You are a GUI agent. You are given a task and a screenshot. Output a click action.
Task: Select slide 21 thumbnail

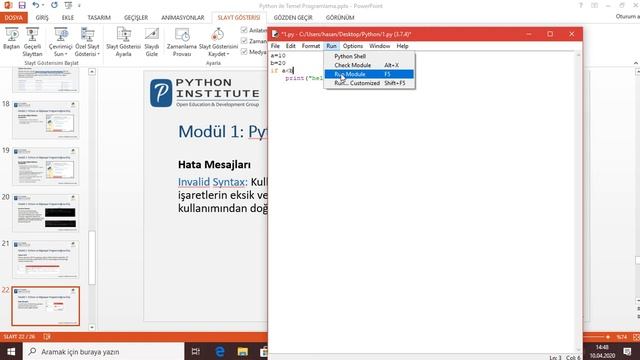click(45, 260)
